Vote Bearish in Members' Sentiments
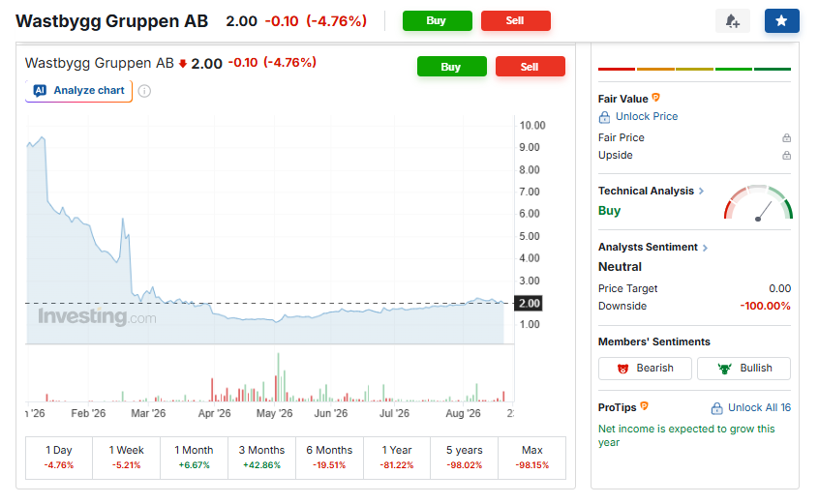The image size is (819, 504). coord(645,369)
